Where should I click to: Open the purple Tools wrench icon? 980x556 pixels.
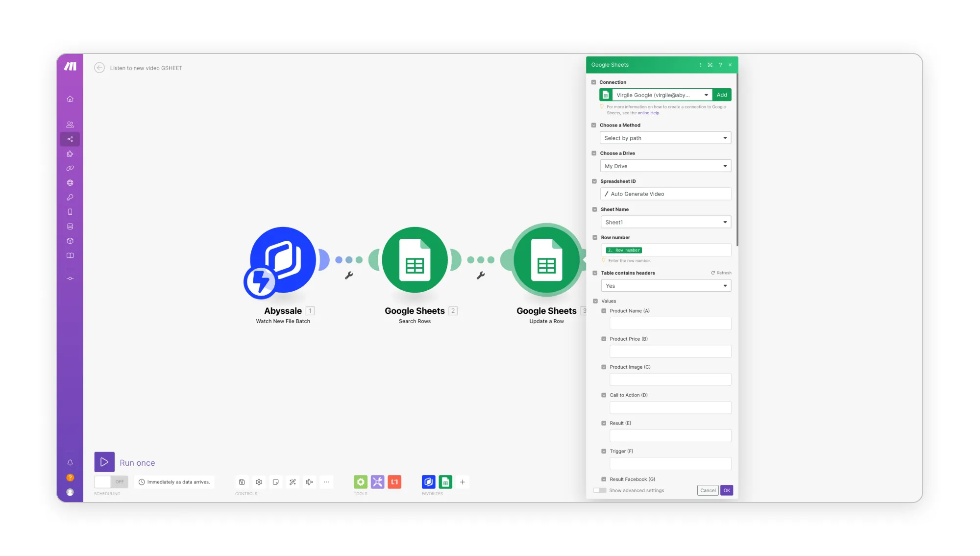(377, 482)
